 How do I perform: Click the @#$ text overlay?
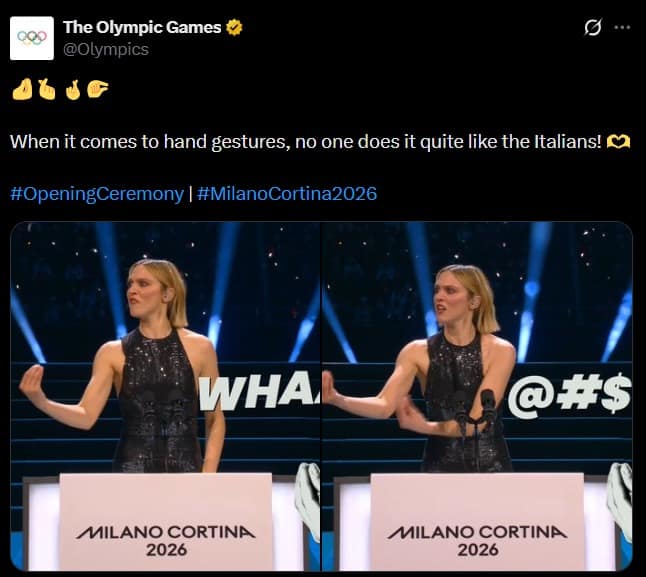tap(570, 396)
